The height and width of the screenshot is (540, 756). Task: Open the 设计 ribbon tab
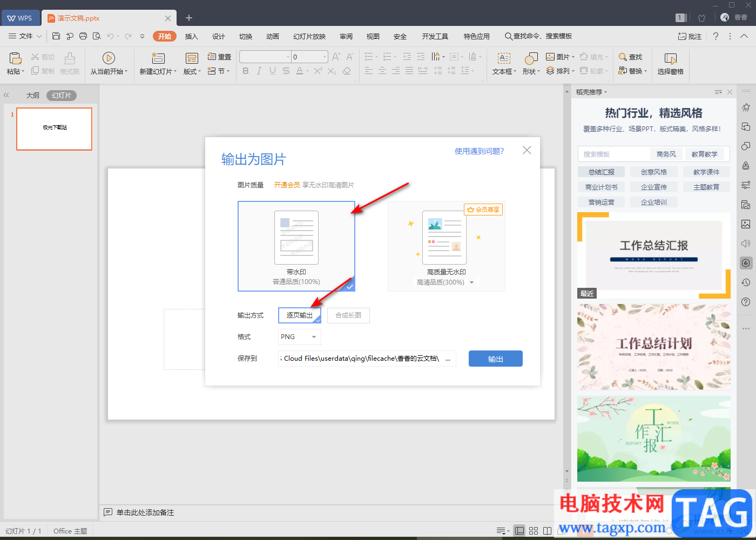[x=219, y=36]
